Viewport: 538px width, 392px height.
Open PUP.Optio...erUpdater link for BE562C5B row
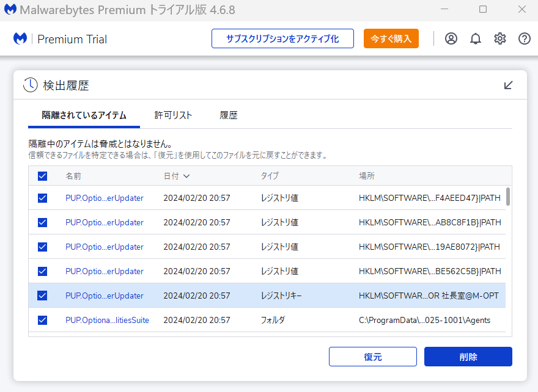point(105,271)
